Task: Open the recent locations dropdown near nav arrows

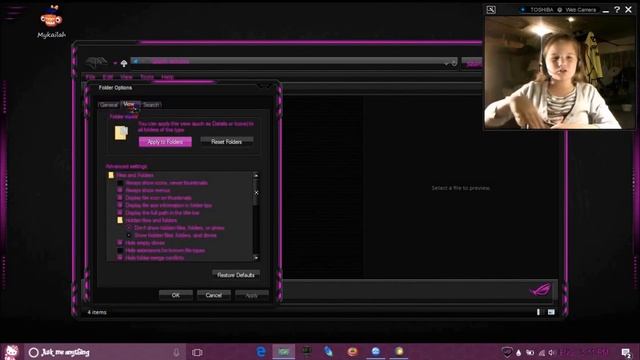Action: (115, 63)
